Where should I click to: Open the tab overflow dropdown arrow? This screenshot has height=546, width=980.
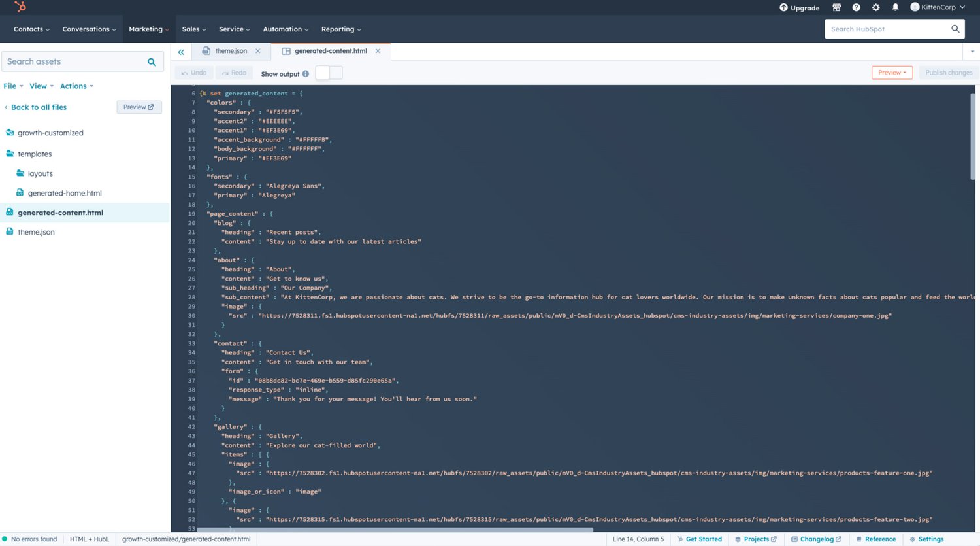click(x=972, y=52)
